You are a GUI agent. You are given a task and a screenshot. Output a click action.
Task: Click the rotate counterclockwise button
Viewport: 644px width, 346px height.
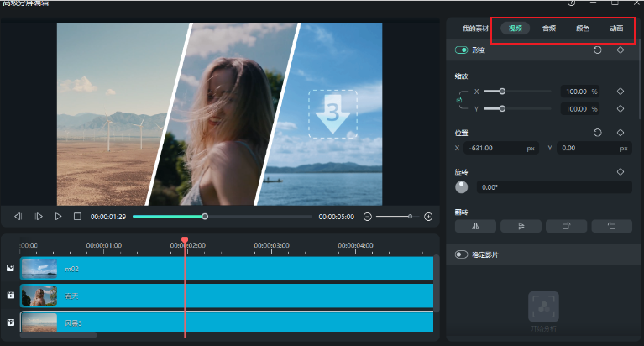[611, 226]
